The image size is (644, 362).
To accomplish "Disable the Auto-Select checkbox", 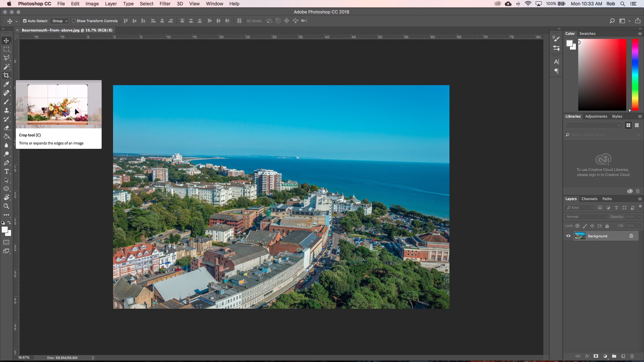I will (x=25, y=21).
